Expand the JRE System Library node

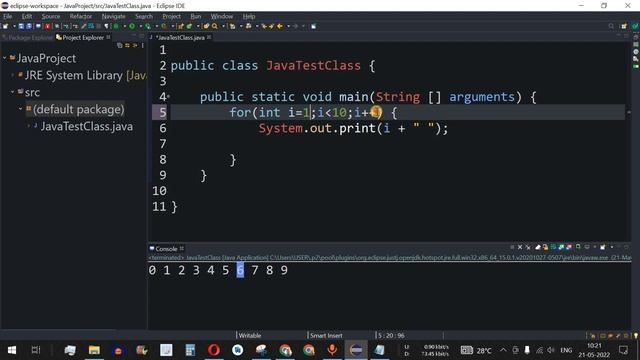click(13, 76)
